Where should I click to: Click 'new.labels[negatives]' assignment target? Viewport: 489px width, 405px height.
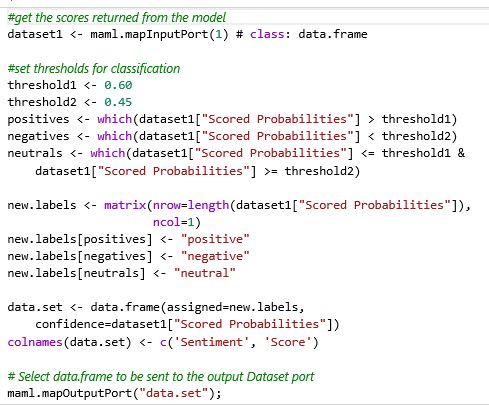click(x=80, y=256)
